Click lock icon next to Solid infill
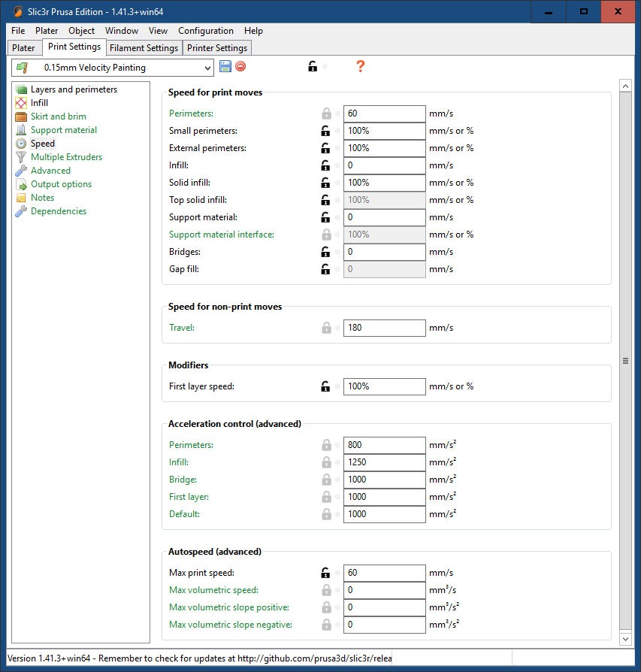Viewport: 641px width, 672px height. click(325, 183)
